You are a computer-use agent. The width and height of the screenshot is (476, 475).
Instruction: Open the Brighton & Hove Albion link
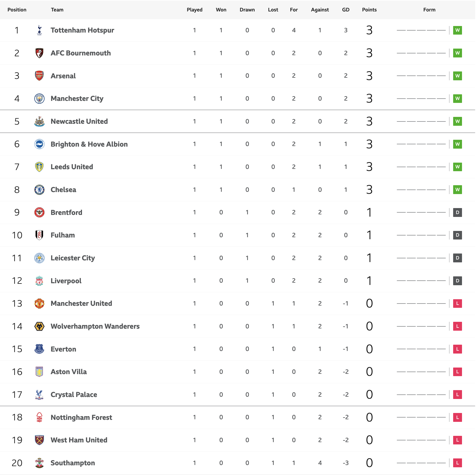tap(89, 144)
